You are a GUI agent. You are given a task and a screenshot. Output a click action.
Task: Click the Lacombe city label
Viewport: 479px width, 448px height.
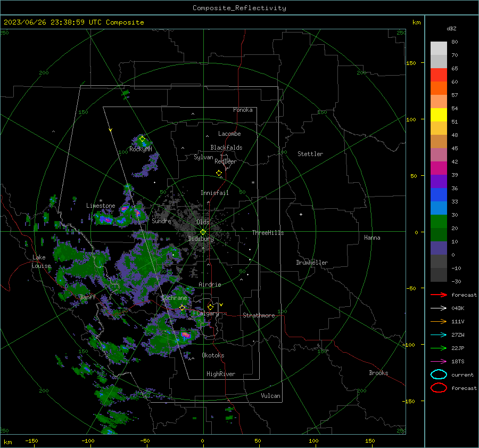pyautogui.click(x=229, y=134)
